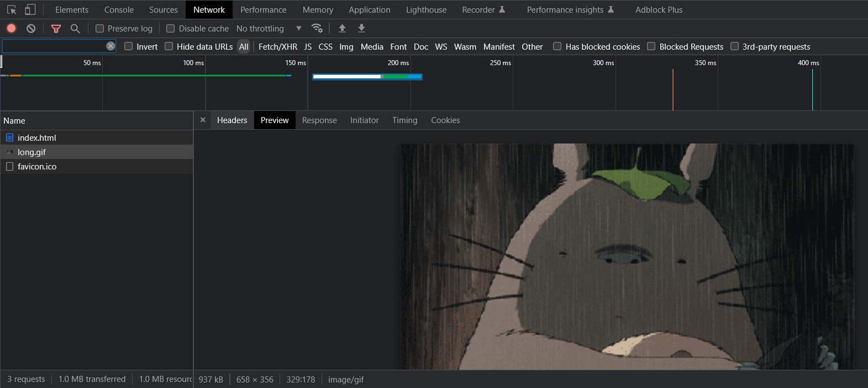Enable Preserve log checkbox

[x=100, y=28]
